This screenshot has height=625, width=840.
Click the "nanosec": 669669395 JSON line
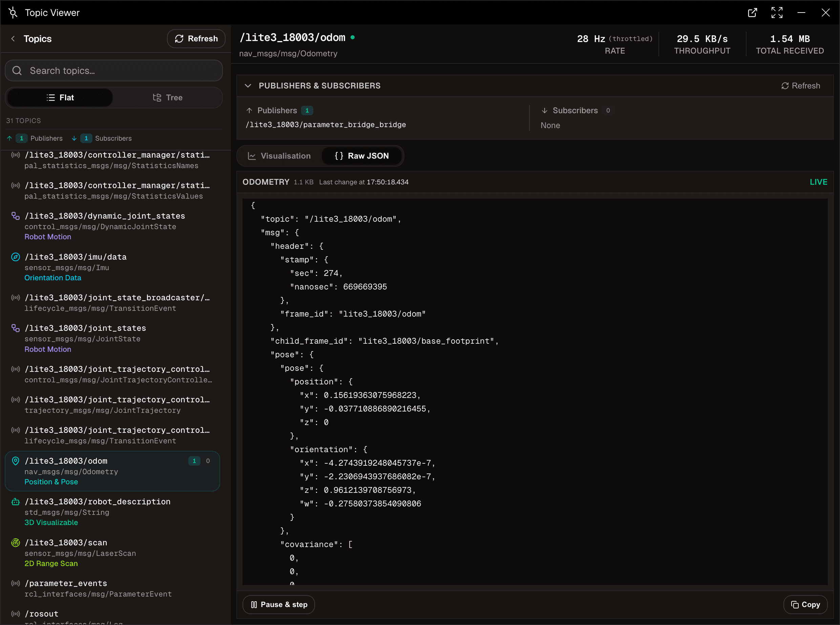(338, 287)
